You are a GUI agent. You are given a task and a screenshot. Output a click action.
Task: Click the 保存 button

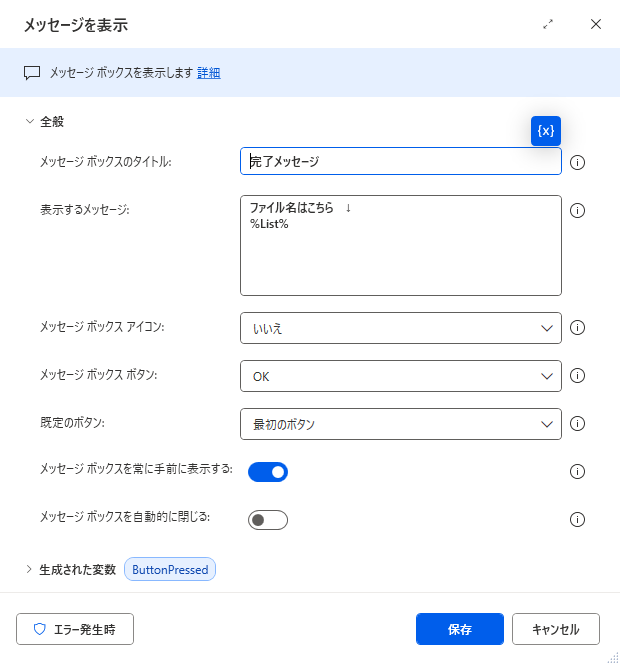460,629
